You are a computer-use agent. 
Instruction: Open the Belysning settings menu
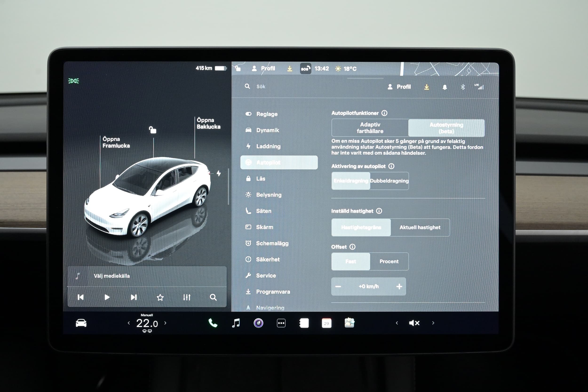click(279, 195)
